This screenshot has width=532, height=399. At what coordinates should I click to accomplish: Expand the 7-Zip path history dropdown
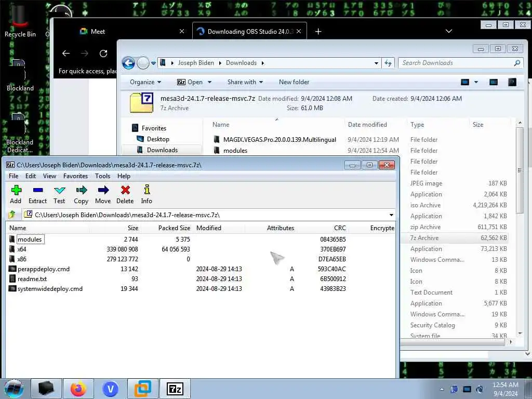pos(391,215)
